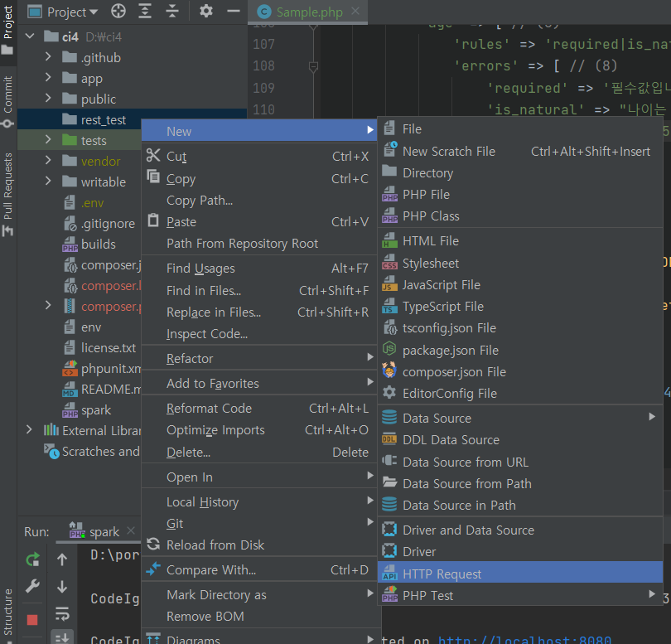Open the Local History submenu

(259, 501)
